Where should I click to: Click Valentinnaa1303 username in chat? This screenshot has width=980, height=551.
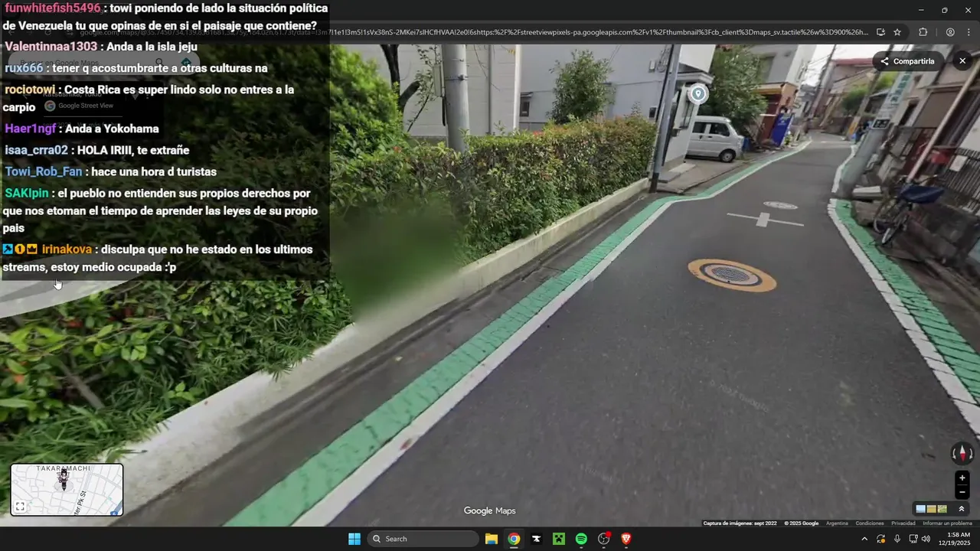point(51,47)
